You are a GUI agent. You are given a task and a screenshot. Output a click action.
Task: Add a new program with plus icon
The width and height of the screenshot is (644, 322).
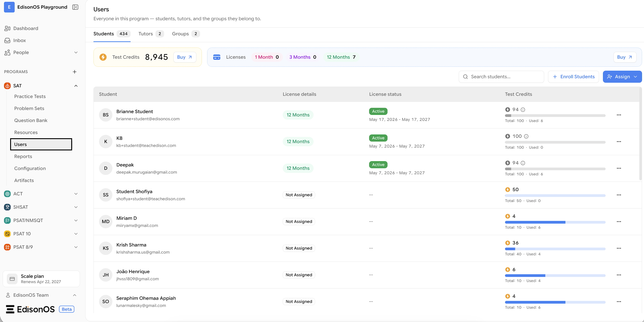tap(75, 72)
